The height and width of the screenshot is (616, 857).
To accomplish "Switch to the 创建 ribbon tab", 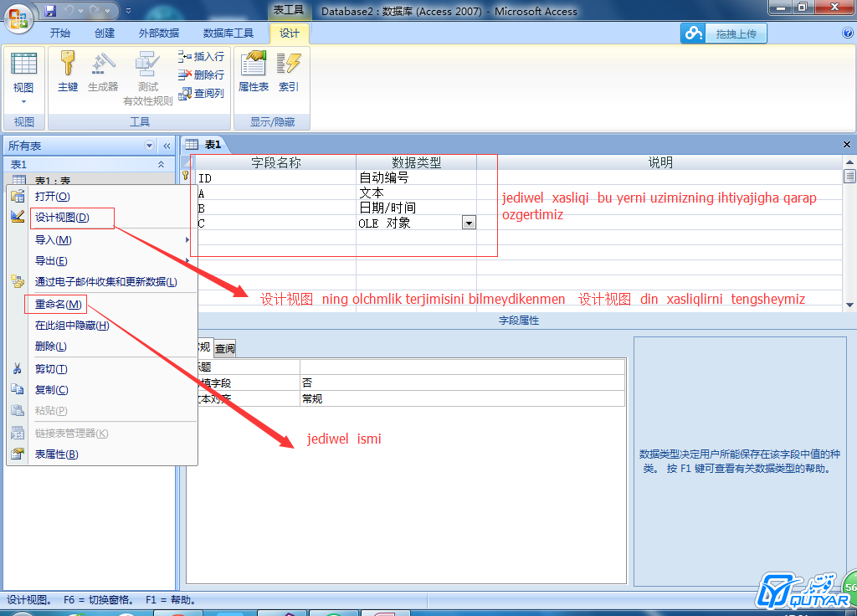I will point(105,33).
